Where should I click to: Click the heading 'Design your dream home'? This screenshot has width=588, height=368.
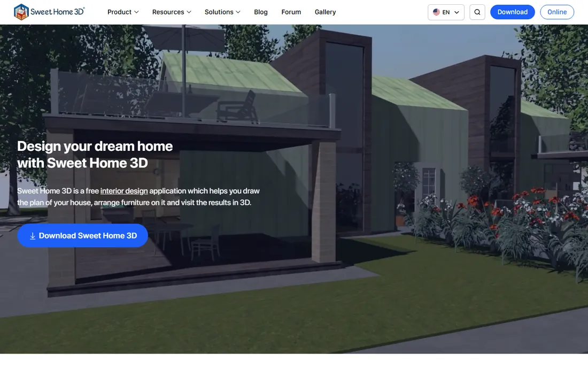pyautogui.click(x=95, y=146)
